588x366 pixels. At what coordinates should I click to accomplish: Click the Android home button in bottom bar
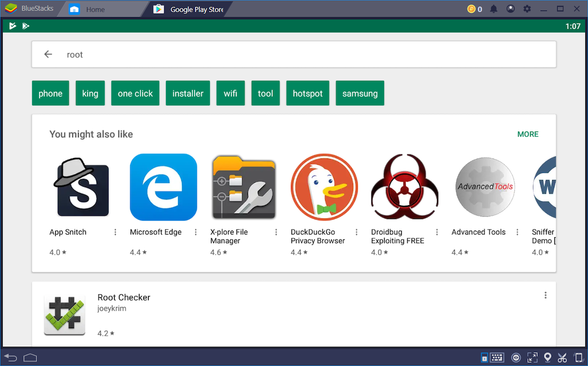[30, 358]
